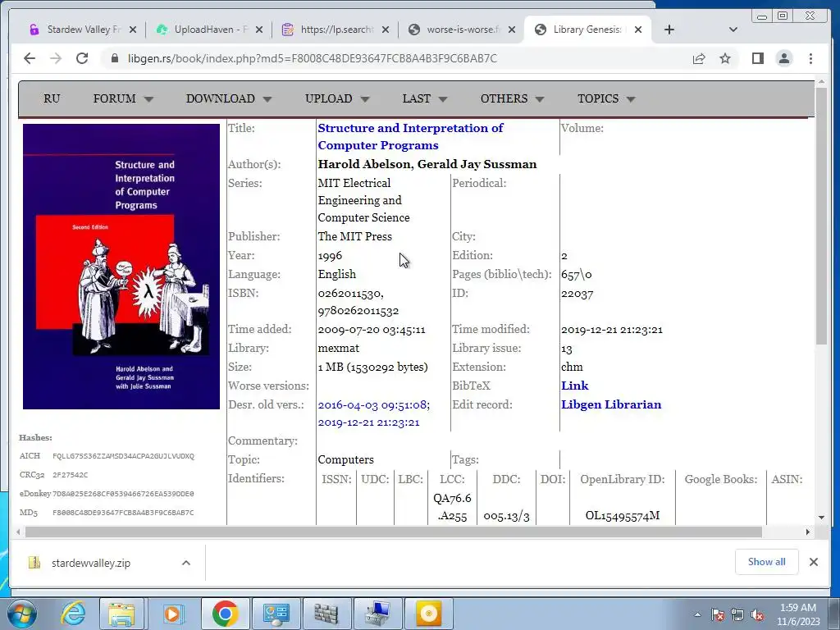Launch Internet Explorer from taskbar

tap(73, 614)
